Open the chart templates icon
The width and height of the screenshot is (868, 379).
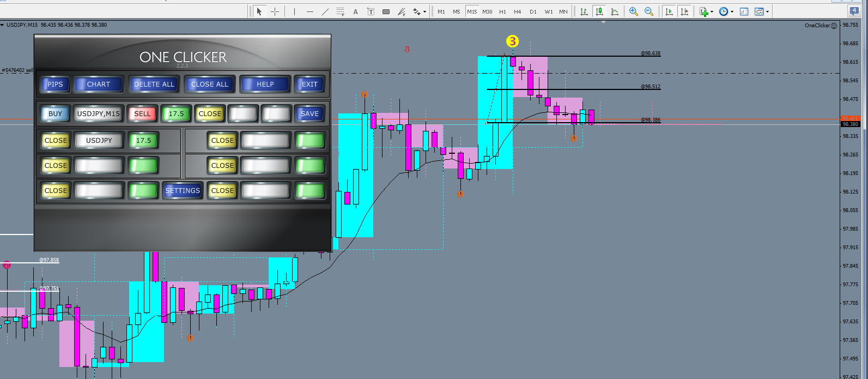click(759, 11)
